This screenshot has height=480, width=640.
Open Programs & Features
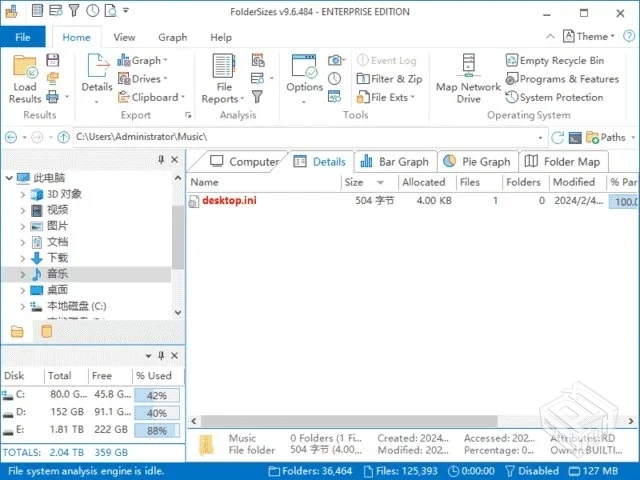click(x=511, y=79)
